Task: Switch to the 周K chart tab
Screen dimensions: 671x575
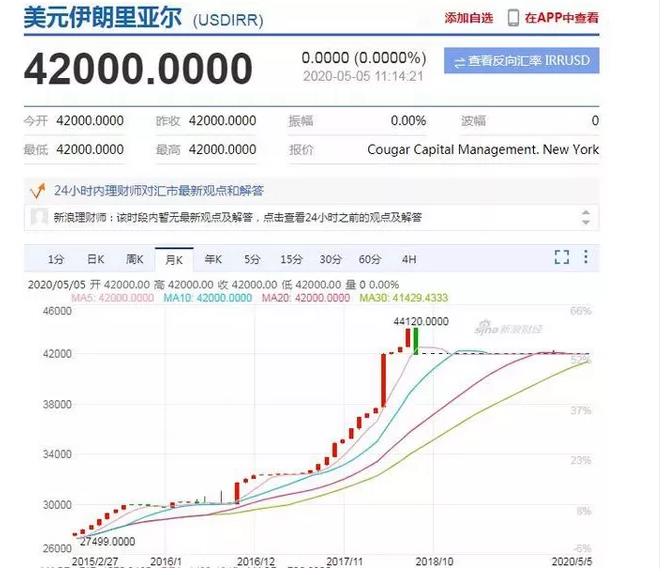Action: 135,259
